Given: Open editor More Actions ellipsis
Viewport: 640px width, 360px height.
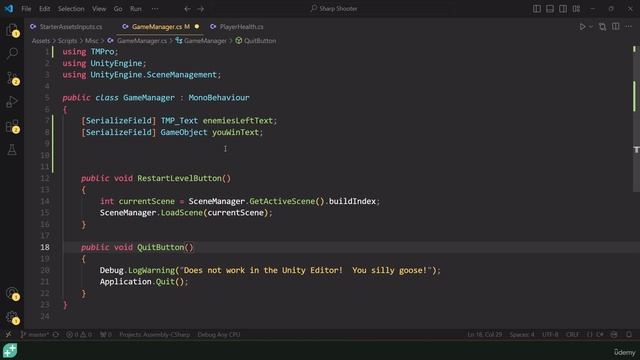Looking at the screenshot, I should [x=629, y=27].
